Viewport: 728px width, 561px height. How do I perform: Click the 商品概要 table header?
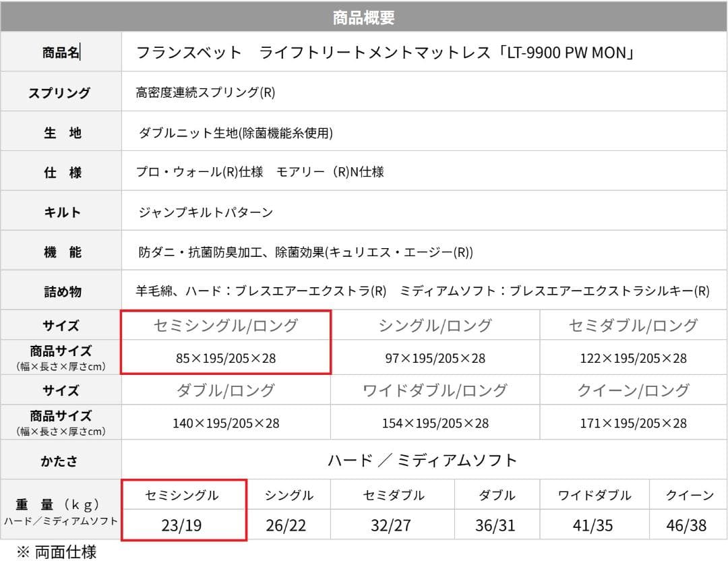pyautogui.click(x=363, y=18)
